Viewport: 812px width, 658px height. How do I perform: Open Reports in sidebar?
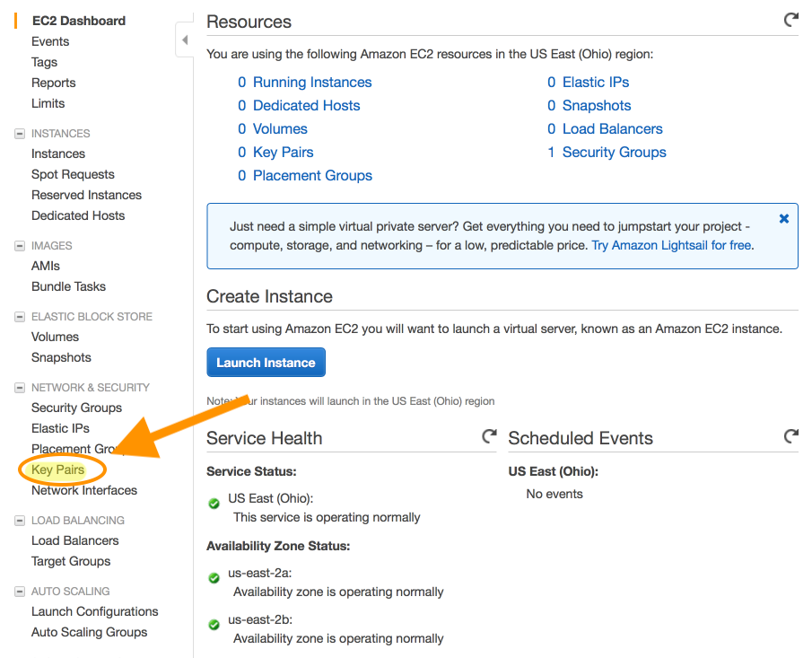tap(53, 83)
